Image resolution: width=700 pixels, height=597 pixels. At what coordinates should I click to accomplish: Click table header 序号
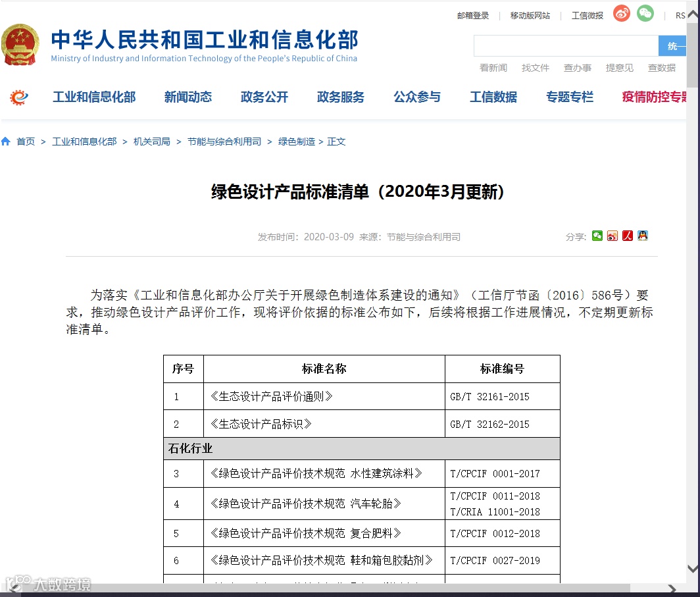[183, 369]
